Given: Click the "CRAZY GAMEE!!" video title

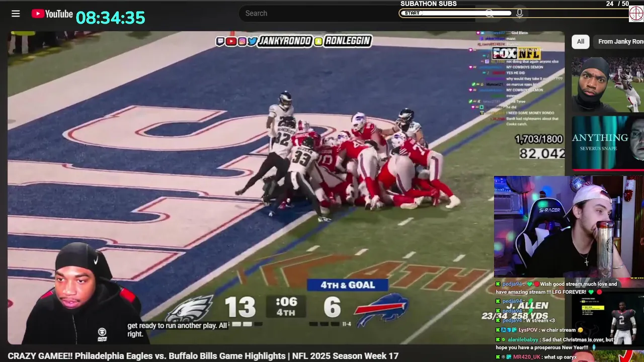Looking at the screenshot, I should coord(203,356).
